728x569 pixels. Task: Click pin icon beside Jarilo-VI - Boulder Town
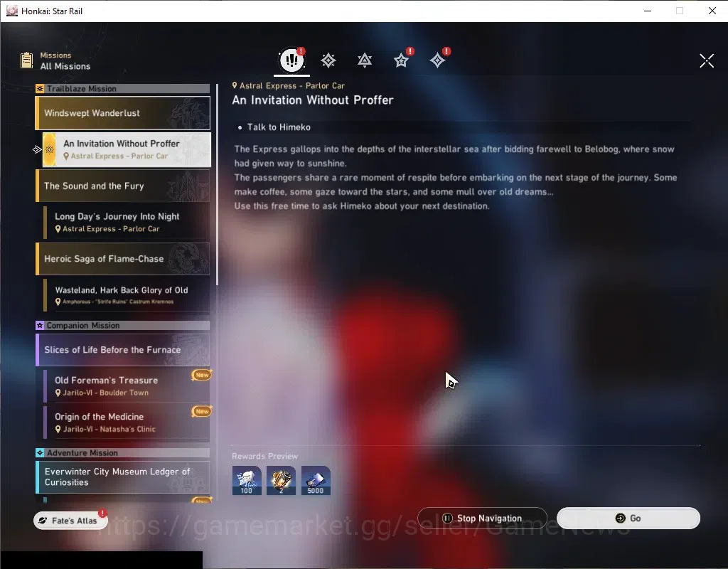58,393
